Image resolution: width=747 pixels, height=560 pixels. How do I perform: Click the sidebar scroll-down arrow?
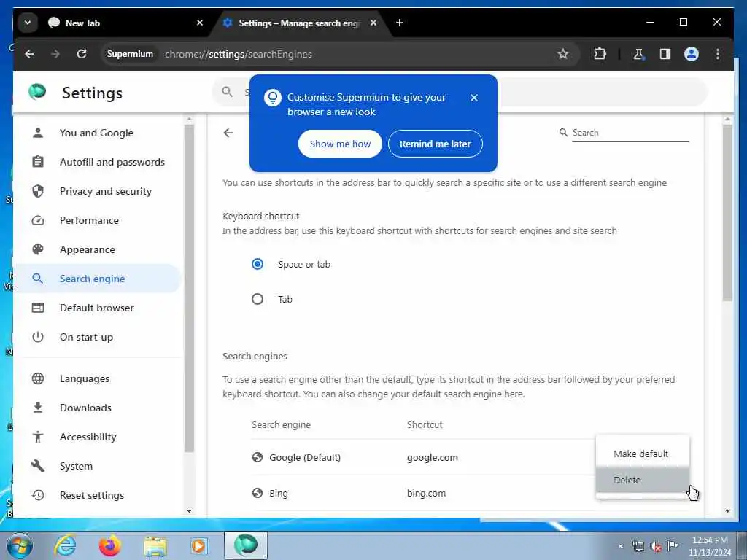189,511
